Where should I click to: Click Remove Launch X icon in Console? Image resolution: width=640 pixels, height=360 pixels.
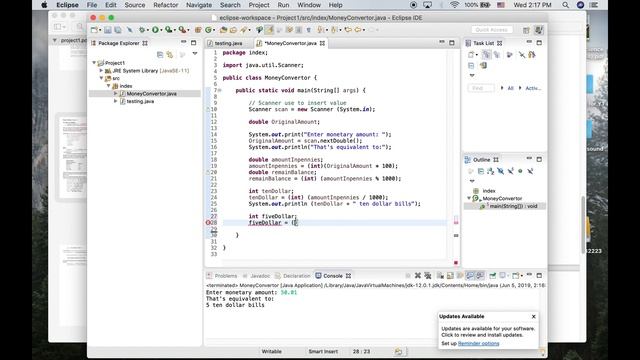(418, 276)
